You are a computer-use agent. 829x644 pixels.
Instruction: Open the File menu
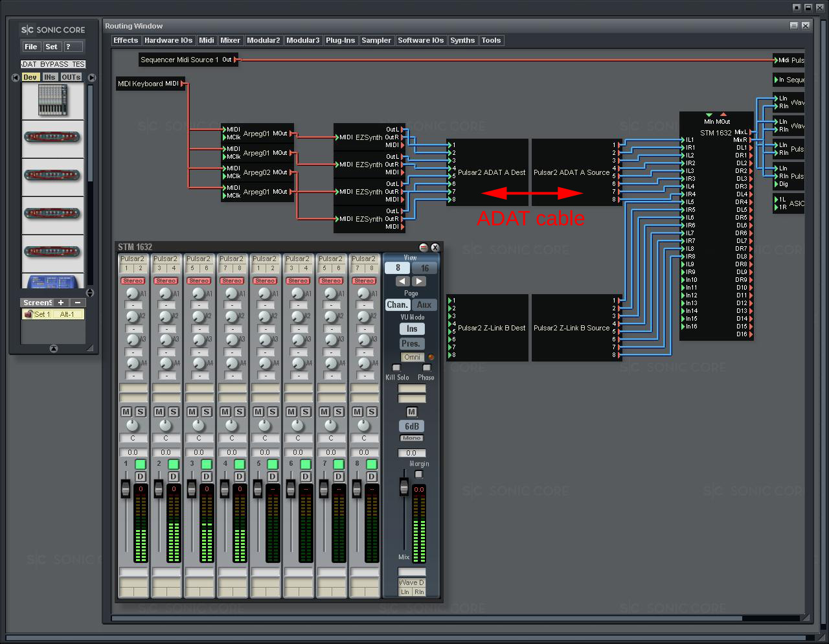pos(31,47)
